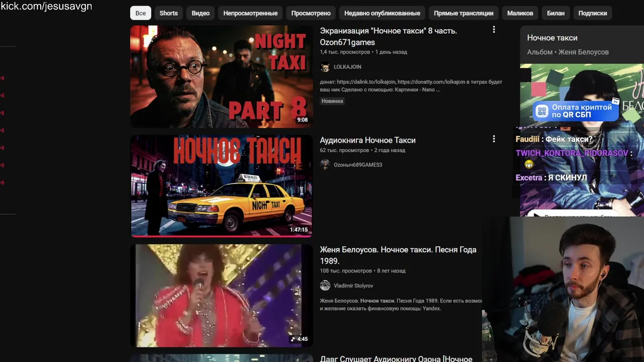Open title 'Женя Белоусов. Ночное такси. Песня Года 1989'
The height and width of the screenshot is (362, 644).
pos(398,255)
